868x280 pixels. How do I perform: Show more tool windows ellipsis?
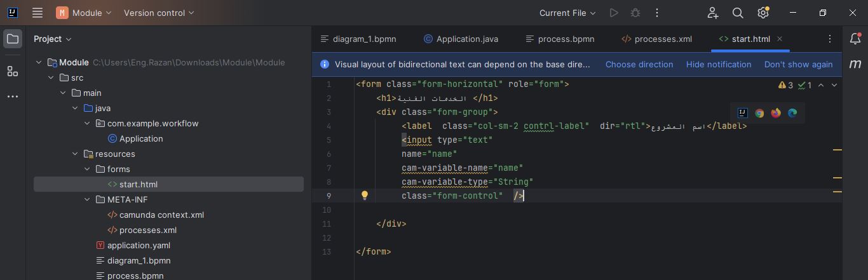13,97
